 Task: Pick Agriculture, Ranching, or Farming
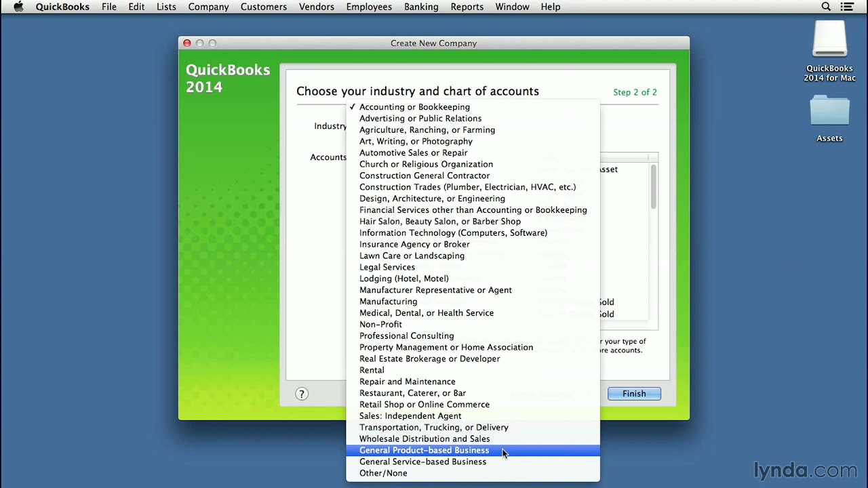[x=473, y=130]
